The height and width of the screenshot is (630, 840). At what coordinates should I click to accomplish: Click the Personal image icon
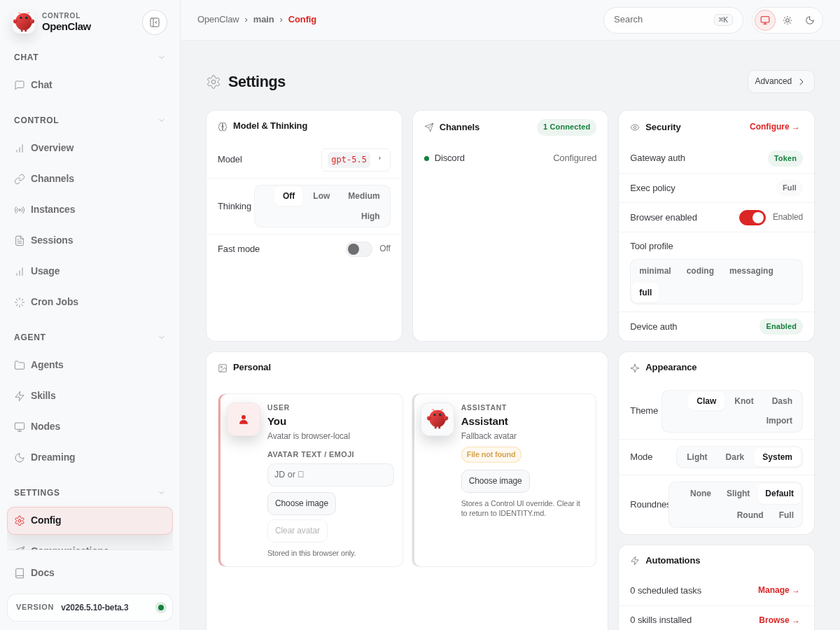(223, 368)
